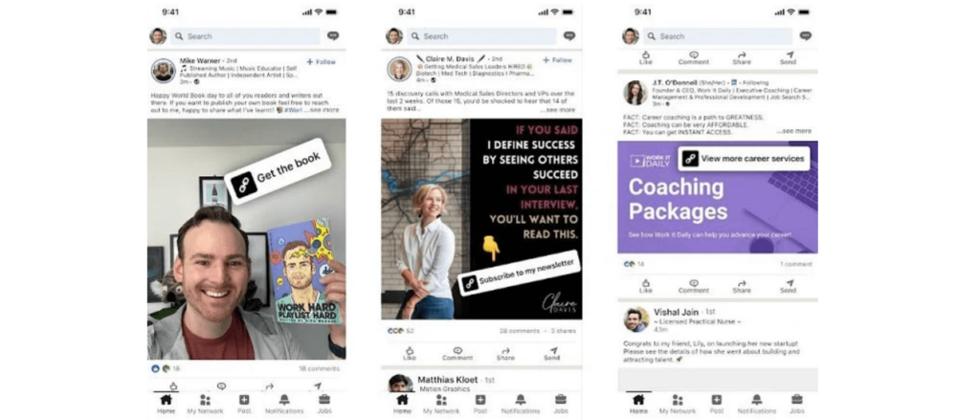Open messaging icon beside first phone's search bar
Image resolution: width=980 pixels, height=420 pixels.
[332, 35]
